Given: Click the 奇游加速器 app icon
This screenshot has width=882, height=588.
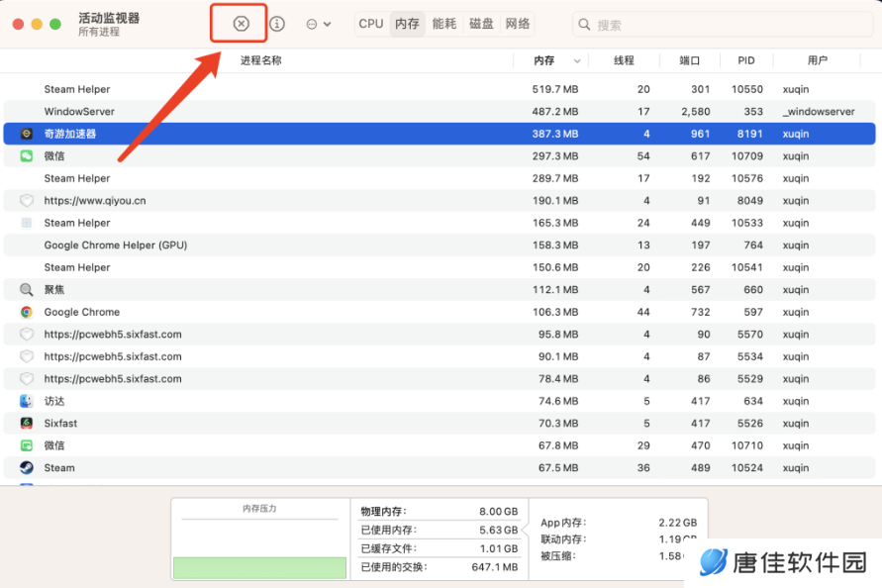Looking at the screenshot, I should pyautogui.click(x=27, y=134).
